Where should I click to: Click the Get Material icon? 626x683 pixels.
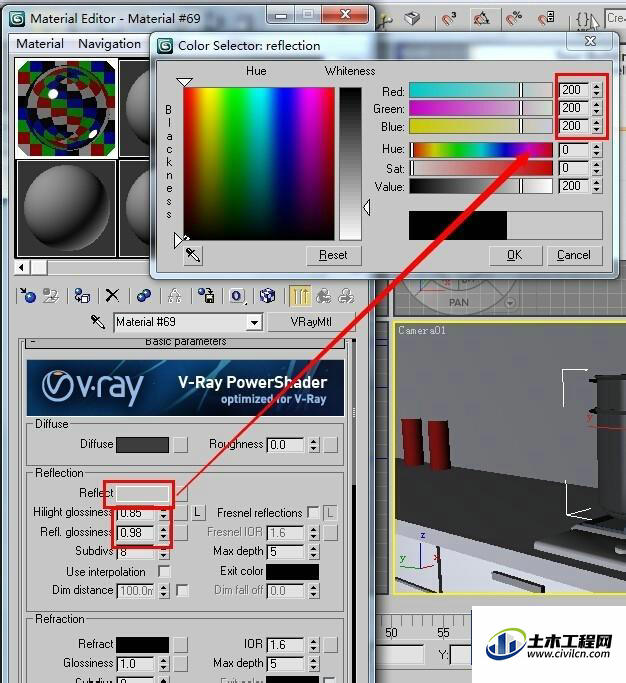click(x=28, y=296)
